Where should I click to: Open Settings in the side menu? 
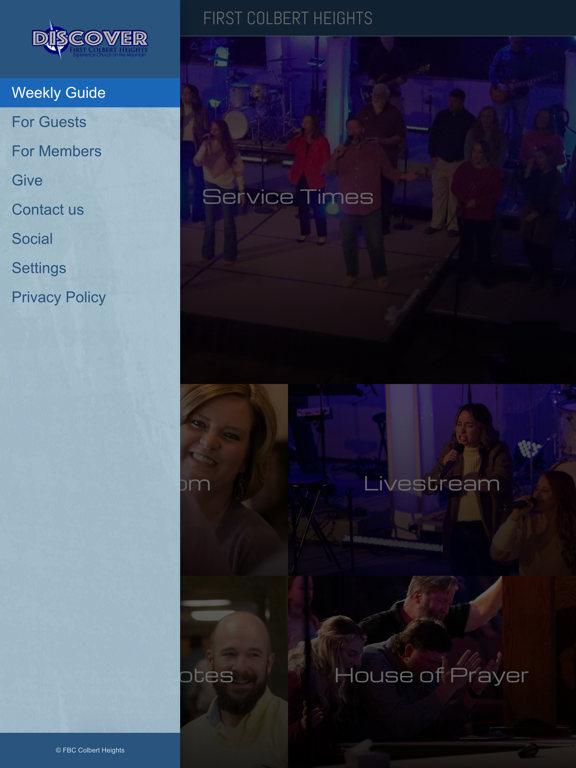[x=90, y=268]
